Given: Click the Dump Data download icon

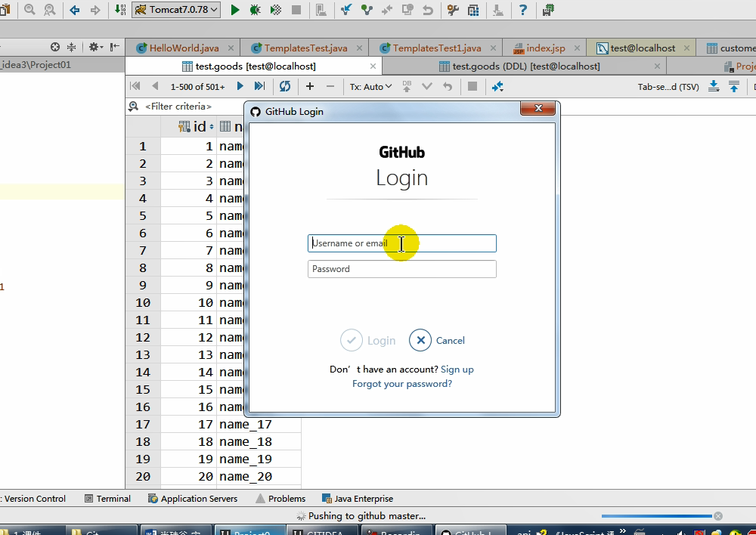Looking at the screenshot, I should [714, 86].
